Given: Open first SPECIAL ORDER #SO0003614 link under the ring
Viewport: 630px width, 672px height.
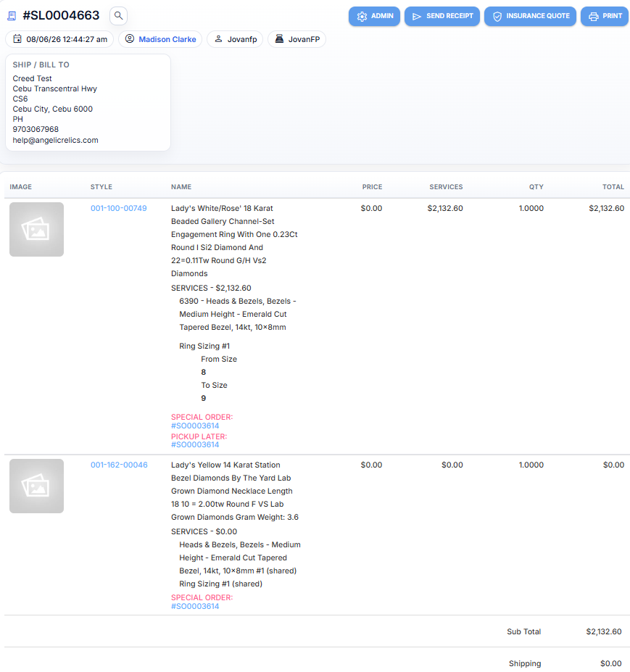Looking at the screenshot, I should (x=195, y=426).
